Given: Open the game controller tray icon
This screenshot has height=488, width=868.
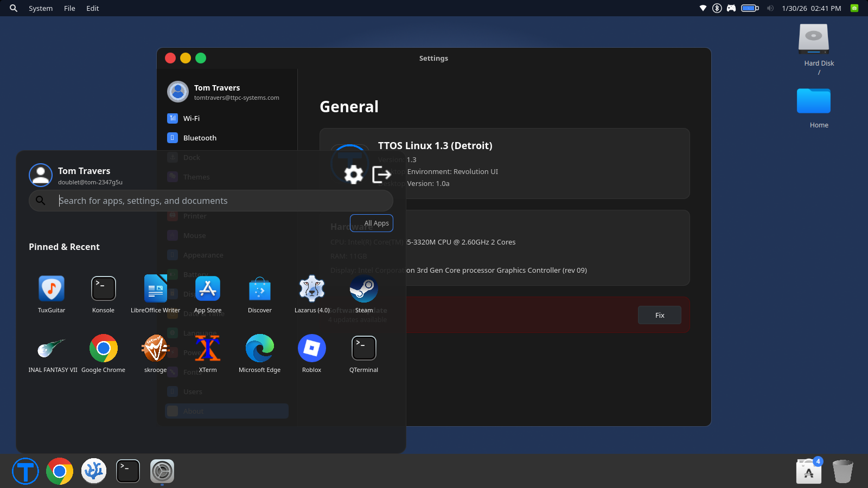Looking at the screenshot, I should (731, 8).
